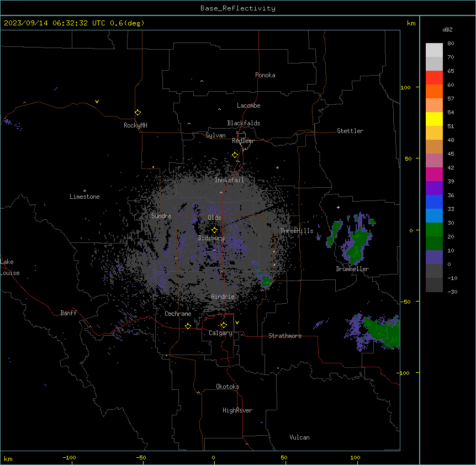Pick the light gray 70-80 dBZ legend swatch
The height and width of the screenshot is (465, 476).
[x=434, y=50]
